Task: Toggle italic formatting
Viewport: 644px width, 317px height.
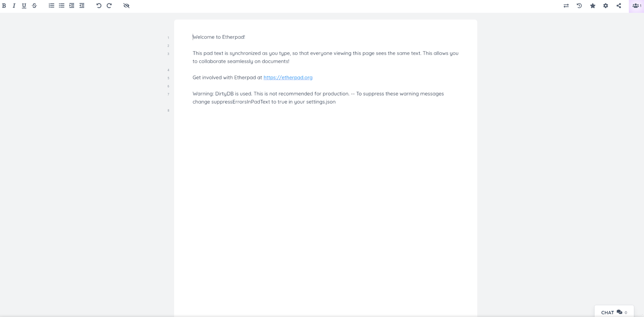Action: (x=14, y=6)
